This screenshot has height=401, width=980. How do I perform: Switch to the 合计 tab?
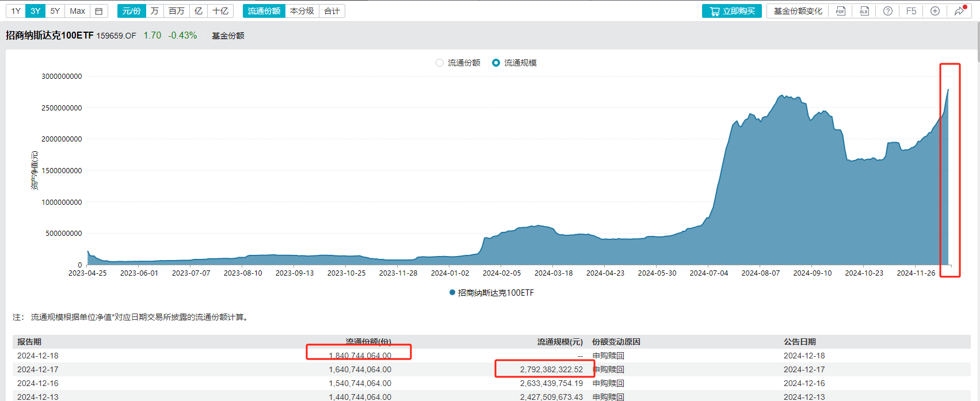click(332, 11)
